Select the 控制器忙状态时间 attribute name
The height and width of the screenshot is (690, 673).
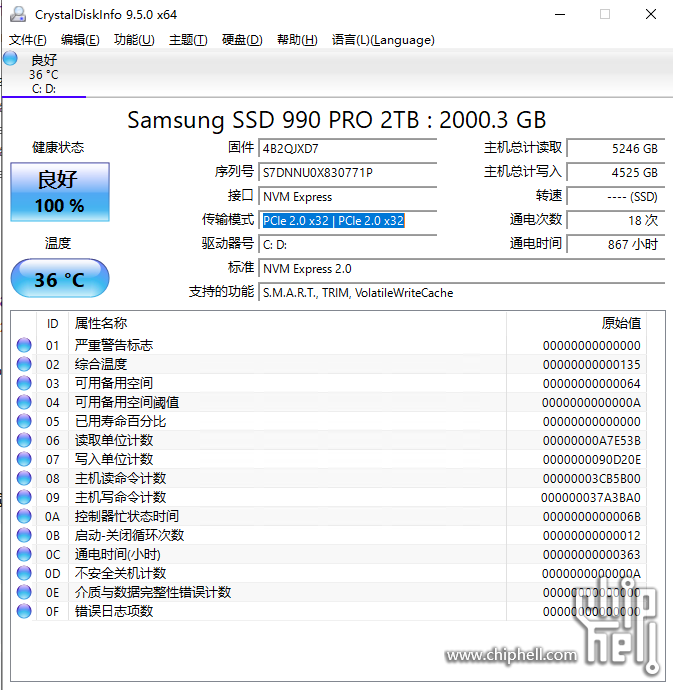point(127,516)
